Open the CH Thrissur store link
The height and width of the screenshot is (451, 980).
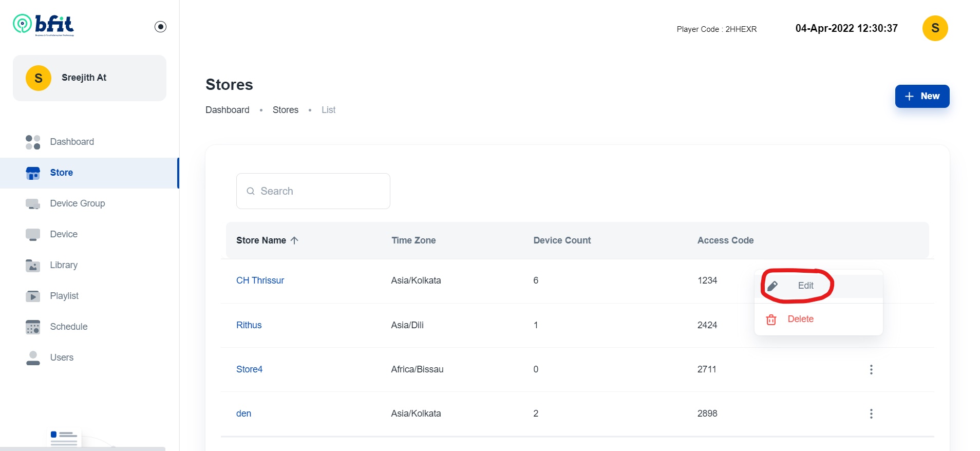coord(260,280)
